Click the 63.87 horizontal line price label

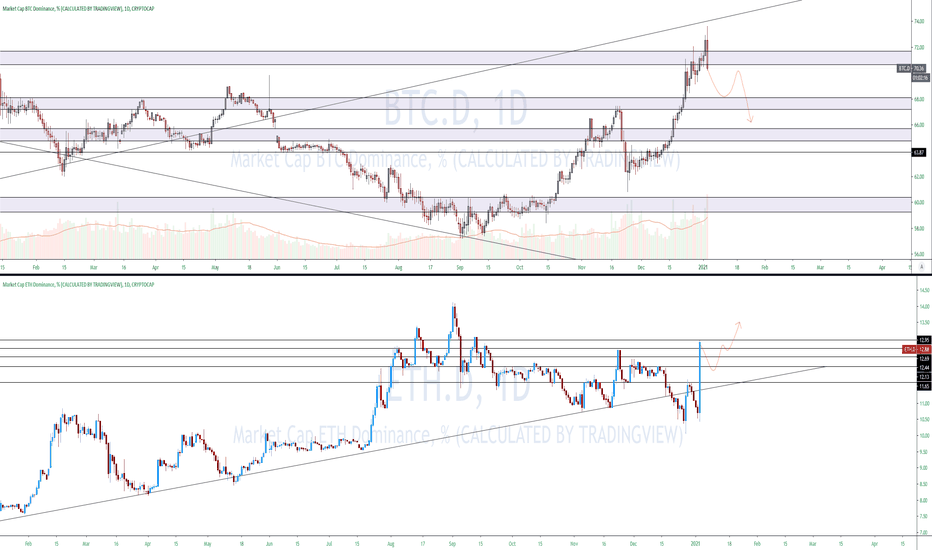pyautogui.click(x=920, y=153)
